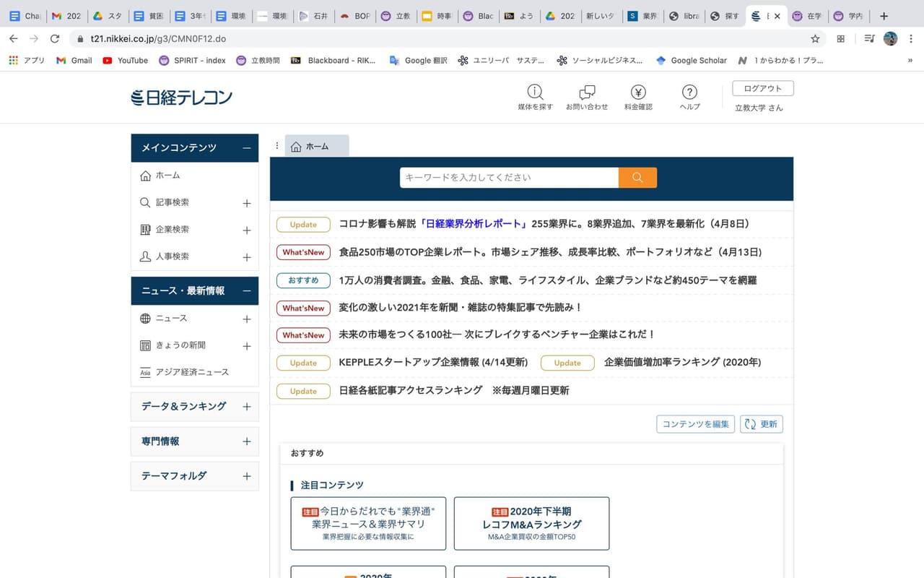
Task: Click the orange search magnifier button
Action: [x=637, y=178]
